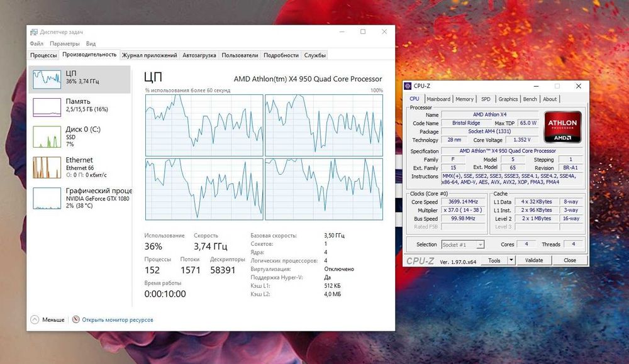This screenshot has width=629, height=364.
Task: Click the Tools button in CPU-Z
Action: (494, 260)
